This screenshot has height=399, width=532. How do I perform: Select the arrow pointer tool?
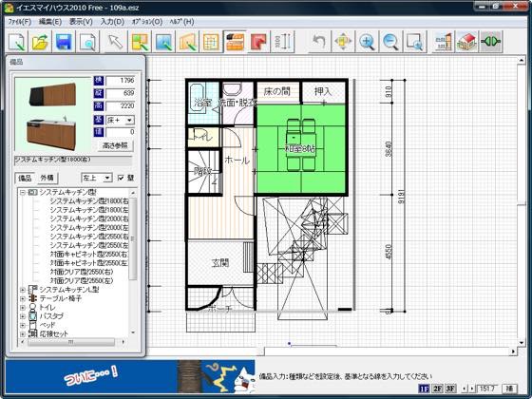coord(116,42)
